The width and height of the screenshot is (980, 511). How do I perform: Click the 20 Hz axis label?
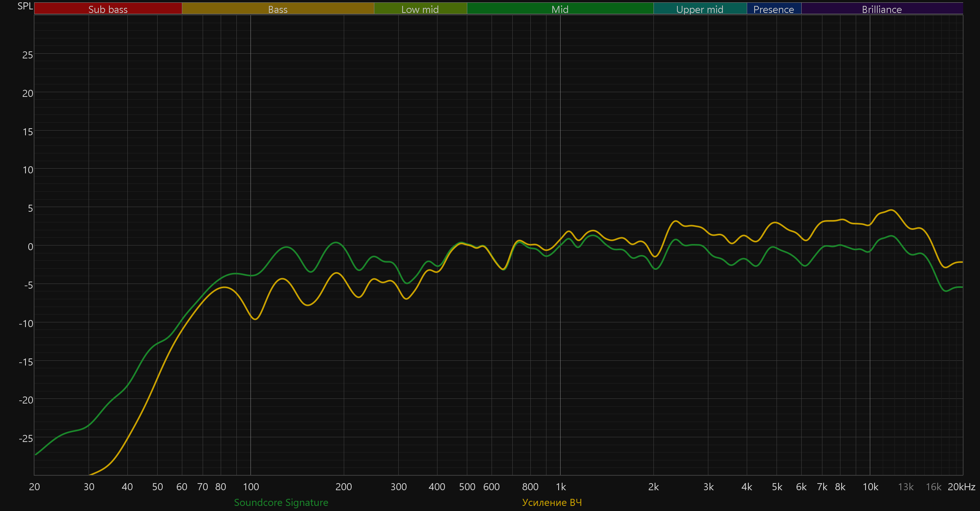(34, 487)
